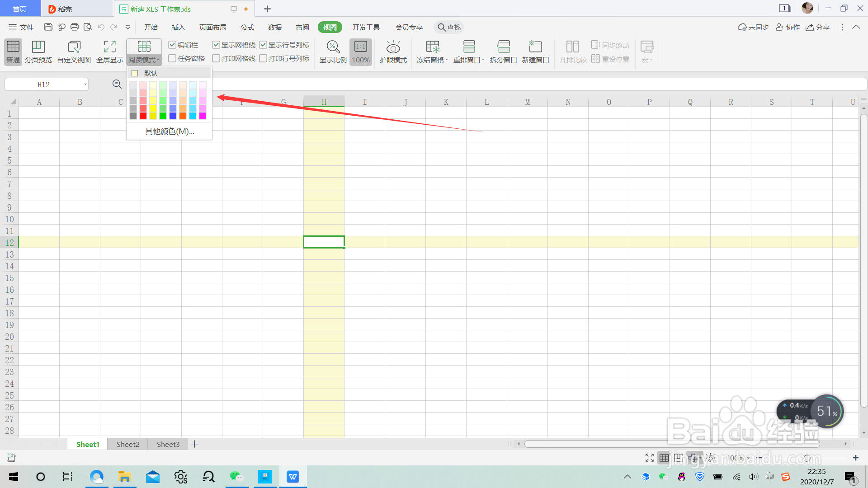Open WeChat from the Windows taskbar
The height and width of the screenshot is (488, 868).
click(x=236, y=477)
